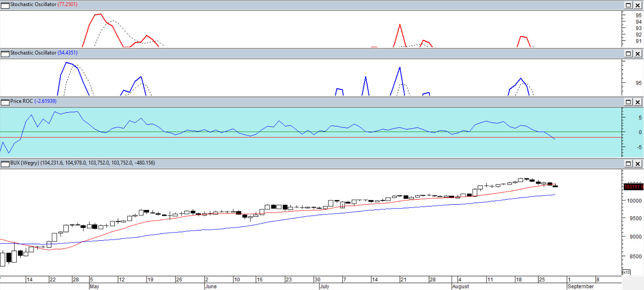Screen dimensions: 644x290
Task: Maximize the BUX {Wegry} price panel
Action: pos(628,164)
